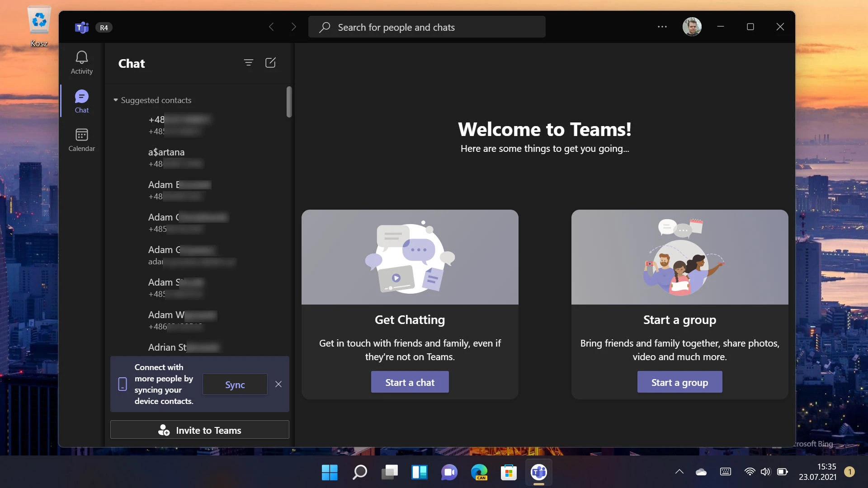Dismiss the sync contacts banner
Image resolution: width=868 pixels, height=488 pixels.
(x=278, y=384)
